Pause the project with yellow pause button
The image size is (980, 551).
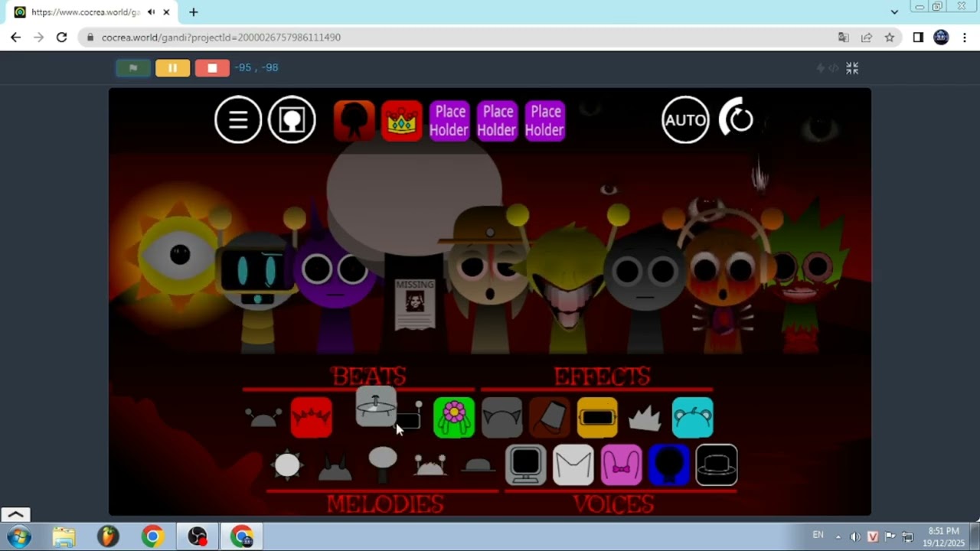173,68
